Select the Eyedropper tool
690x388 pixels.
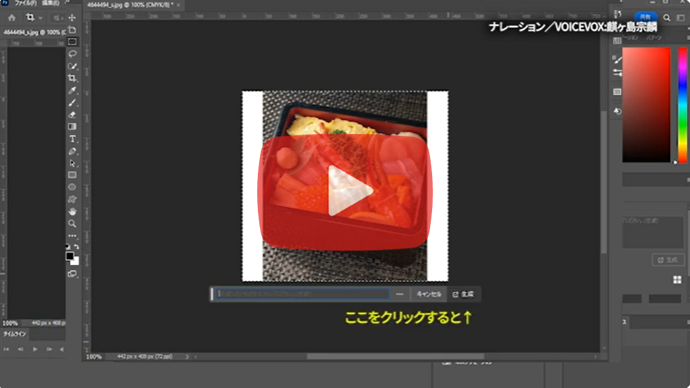click(72, 90)
